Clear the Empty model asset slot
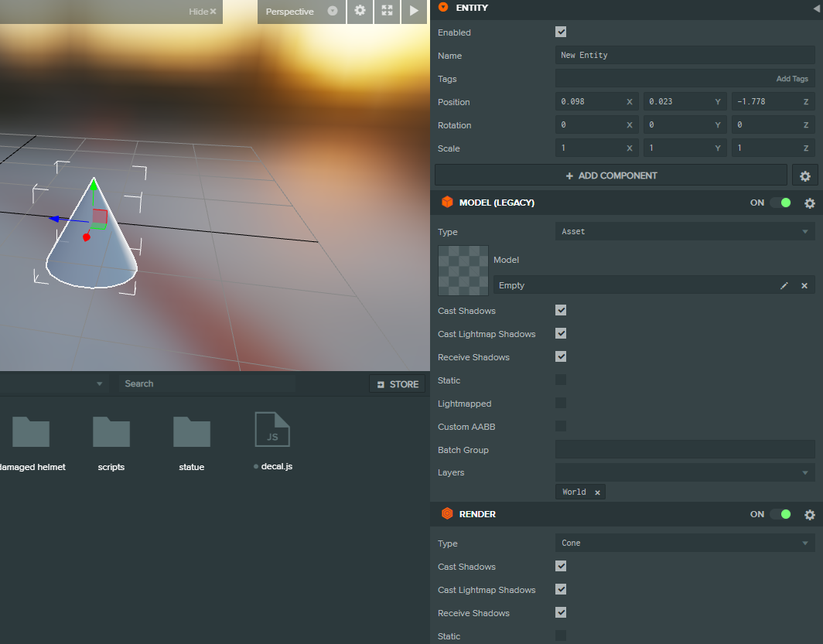 [x=804, y=285]
